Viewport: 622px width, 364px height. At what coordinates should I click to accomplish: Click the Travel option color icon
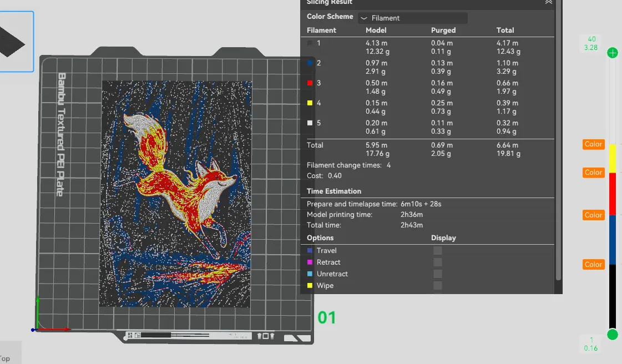310,251
